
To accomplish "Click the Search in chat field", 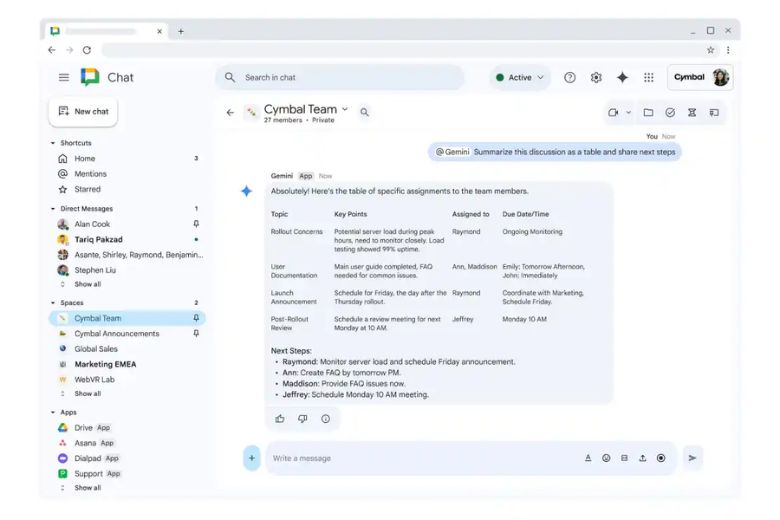I will tap(340, 77).
